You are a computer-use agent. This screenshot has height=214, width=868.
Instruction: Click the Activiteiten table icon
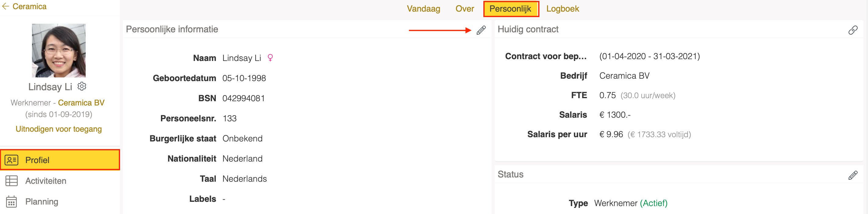(12, 181)
